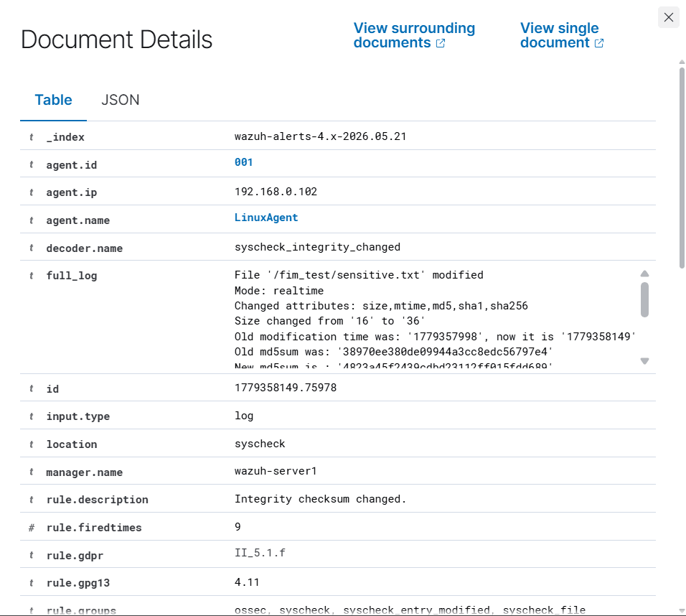Click the agent.ip field name
The width and height of the screenshot is (686, 616).
[x=72, y=192]
